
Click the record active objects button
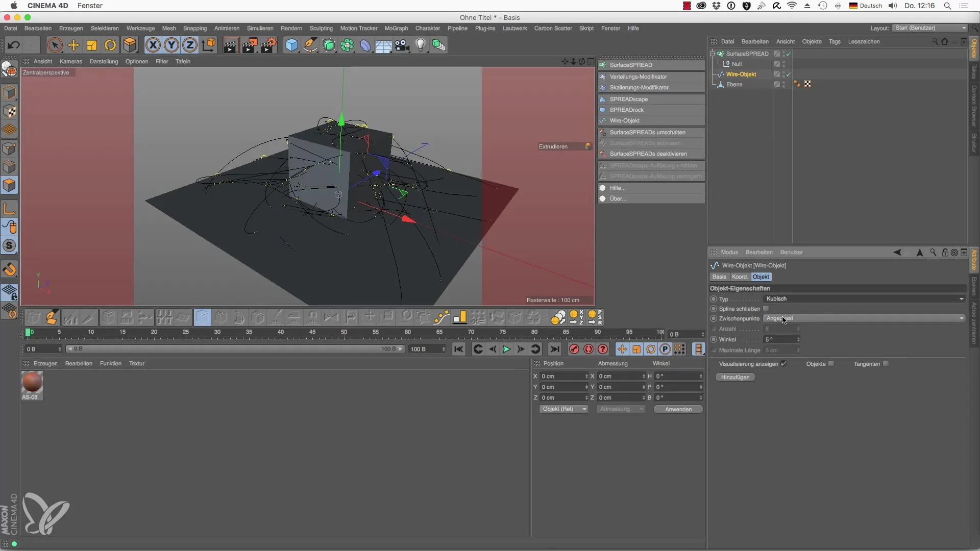point(574,349)
